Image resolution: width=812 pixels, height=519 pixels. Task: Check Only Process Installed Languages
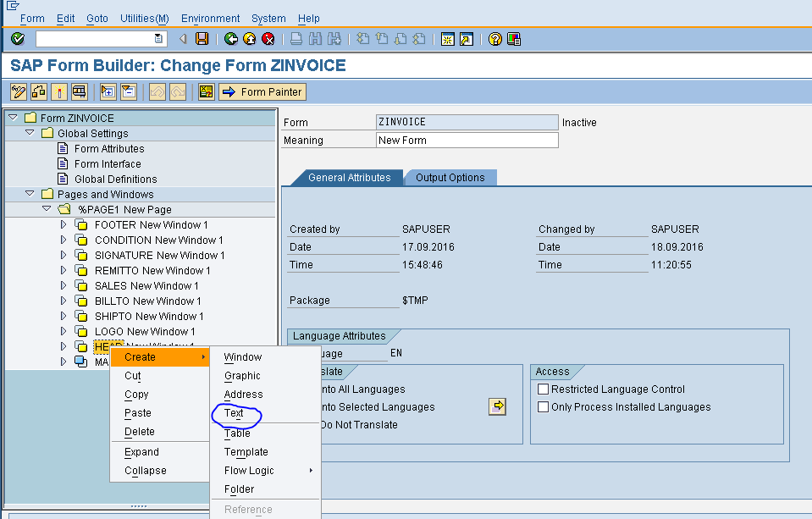click(x=541, y=406)
